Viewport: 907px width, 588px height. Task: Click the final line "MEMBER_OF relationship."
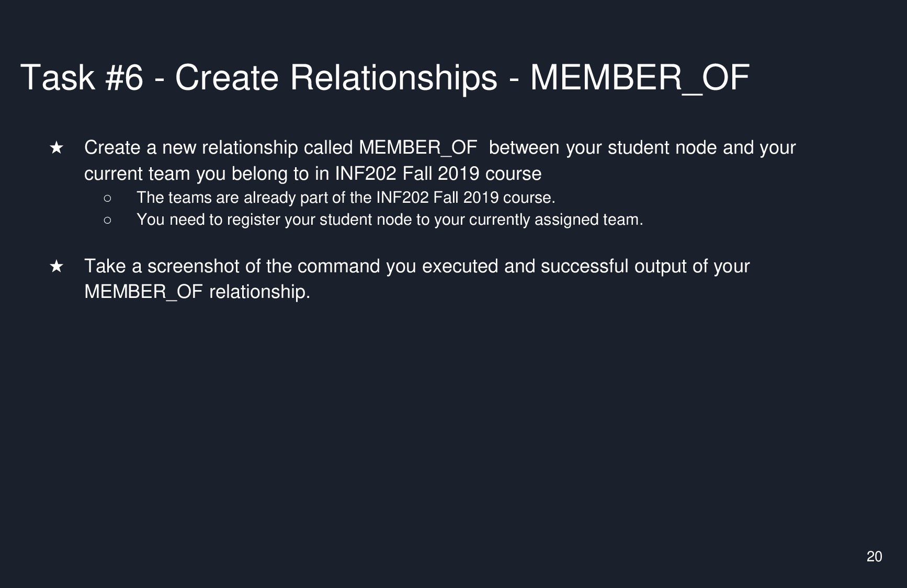click(x=197, y=292)
